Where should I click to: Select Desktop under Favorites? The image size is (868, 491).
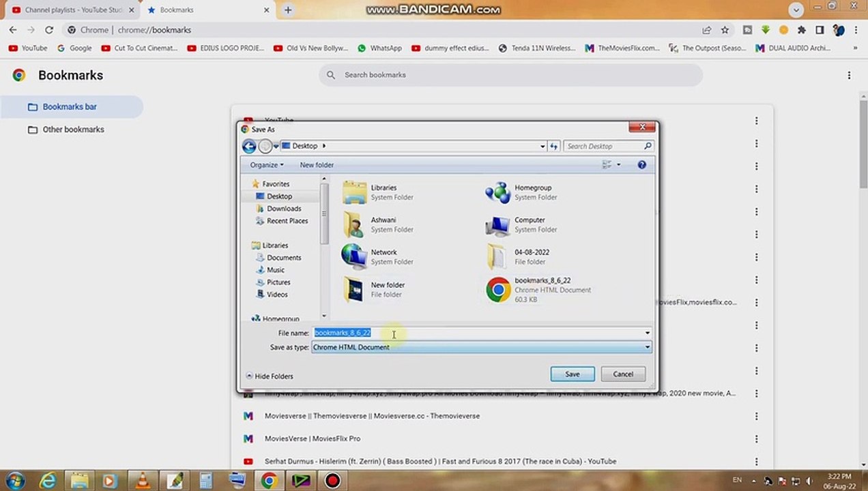tap(279, 196)
